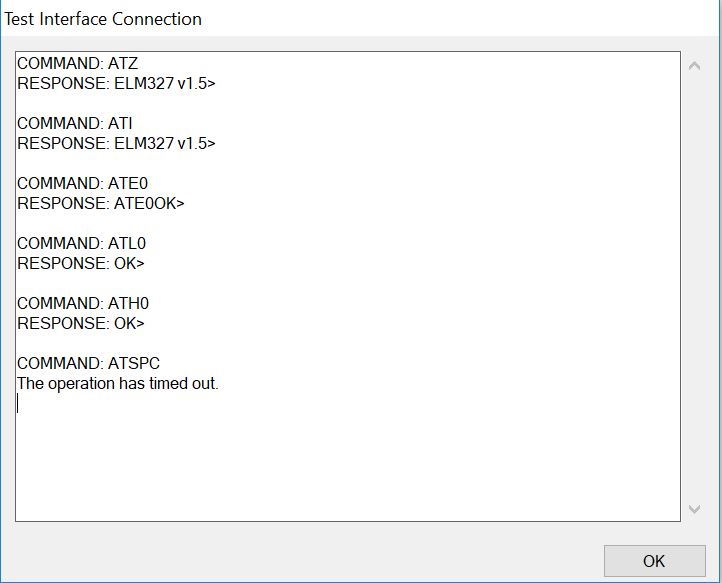Image resolution: width=722 pixels, height=583 pixels.
Task: Click the blank area at the bottom of the log
Action: (347, 470)
